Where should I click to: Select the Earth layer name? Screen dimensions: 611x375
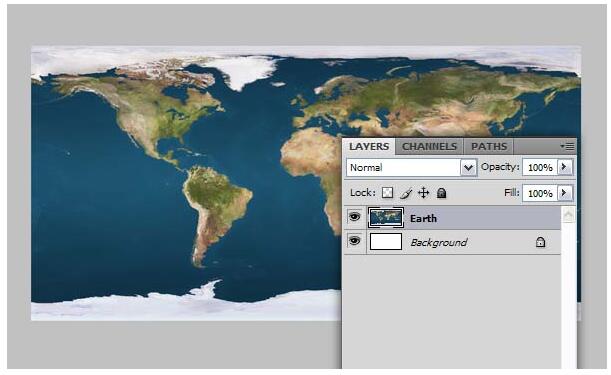(423, 218)
